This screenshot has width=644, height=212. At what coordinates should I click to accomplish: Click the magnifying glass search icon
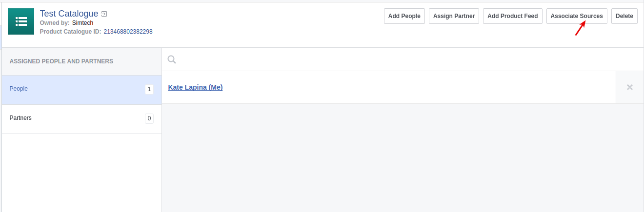pos(172,59)
